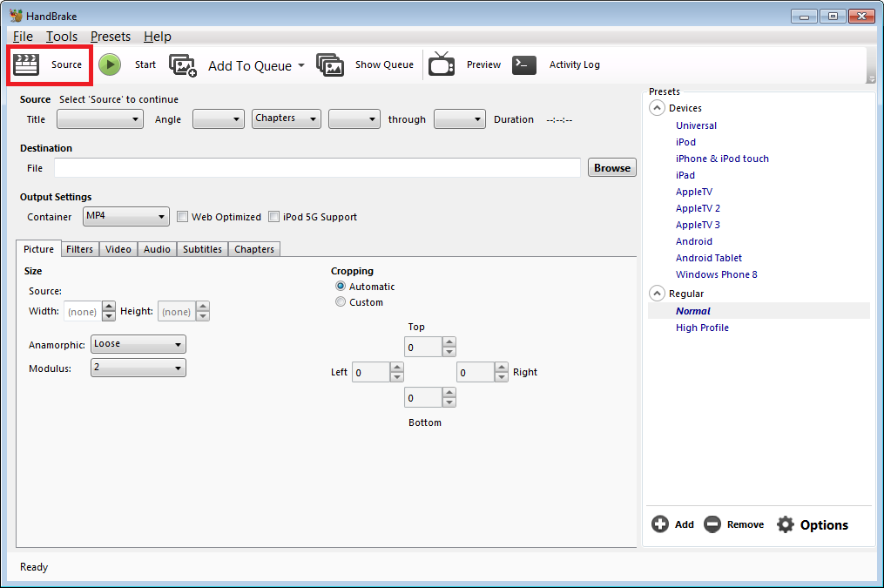The image size is (884, 588).
Task: Select Custom cropping radio button
Action: [341, 302]
